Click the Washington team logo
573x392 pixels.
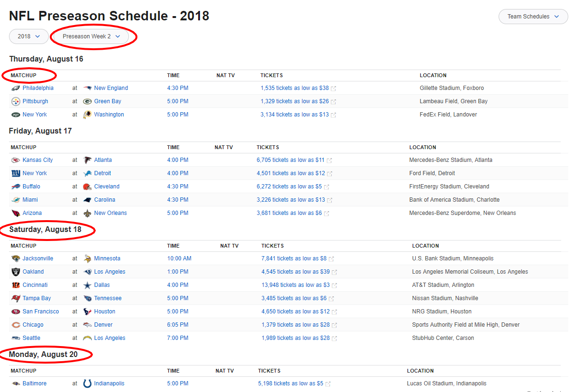tap(87, 115)
